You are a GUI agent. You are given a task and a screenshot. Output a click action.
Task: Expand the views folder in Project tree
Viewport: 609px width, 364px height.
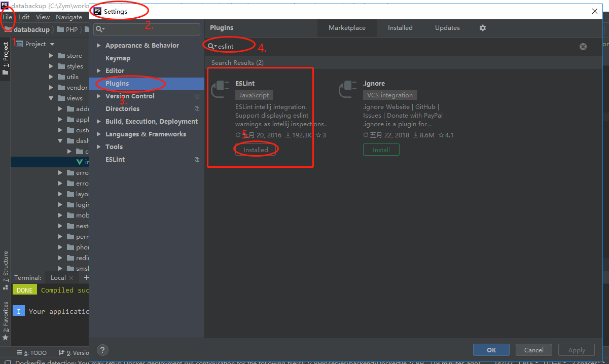(50, 98)
